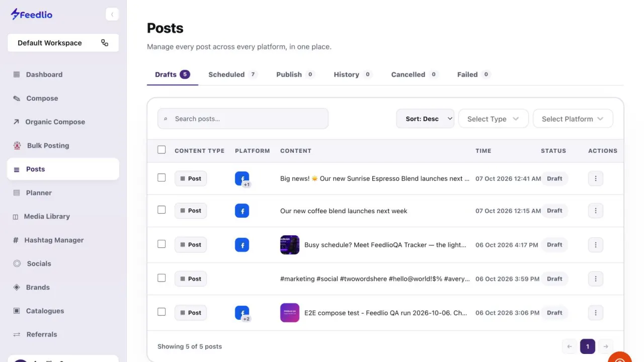
Task: Open actions menu for FeedlioQA Tracker post
Action: pos(596,245)
